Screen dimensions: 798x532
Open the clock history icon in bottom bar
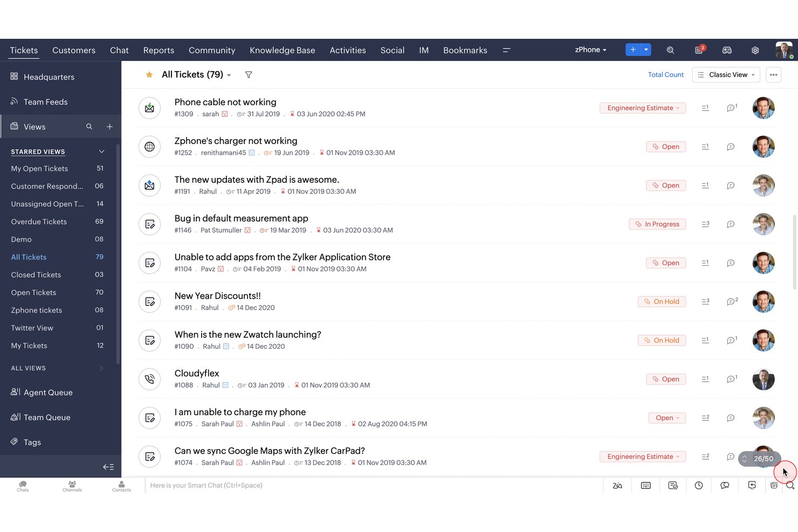coord(699,486)
